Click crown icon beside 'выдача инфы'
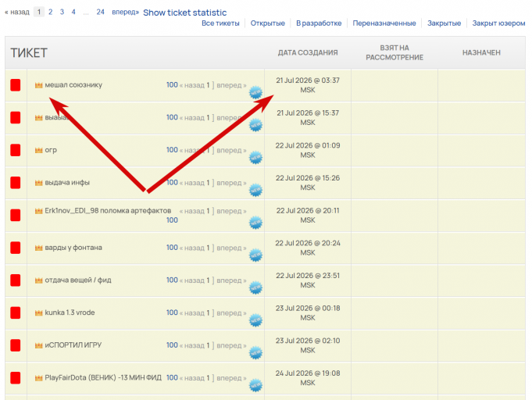Screen dimensions: 532x400 39,183
